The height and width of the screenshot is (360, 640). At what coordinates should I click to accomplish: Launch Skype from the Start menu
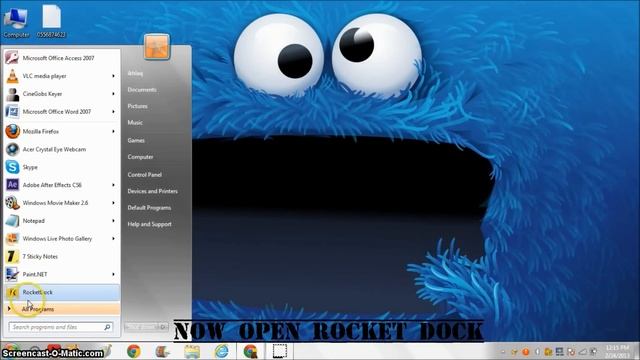point(61,167)
